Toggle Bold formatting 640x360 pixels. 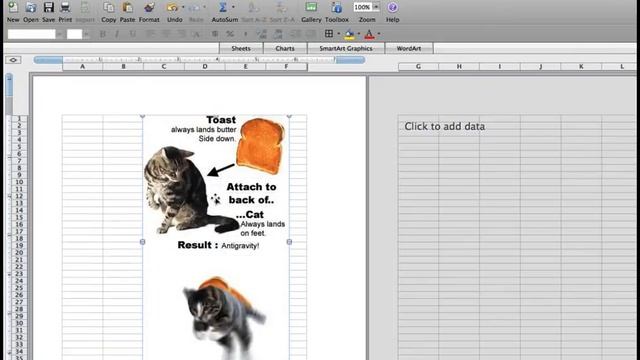[103, 34]
